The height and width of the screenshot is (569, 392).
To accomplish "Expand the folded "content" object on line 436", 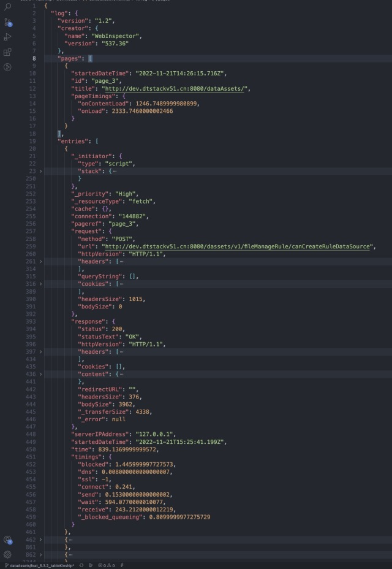I will coord(40,374).
